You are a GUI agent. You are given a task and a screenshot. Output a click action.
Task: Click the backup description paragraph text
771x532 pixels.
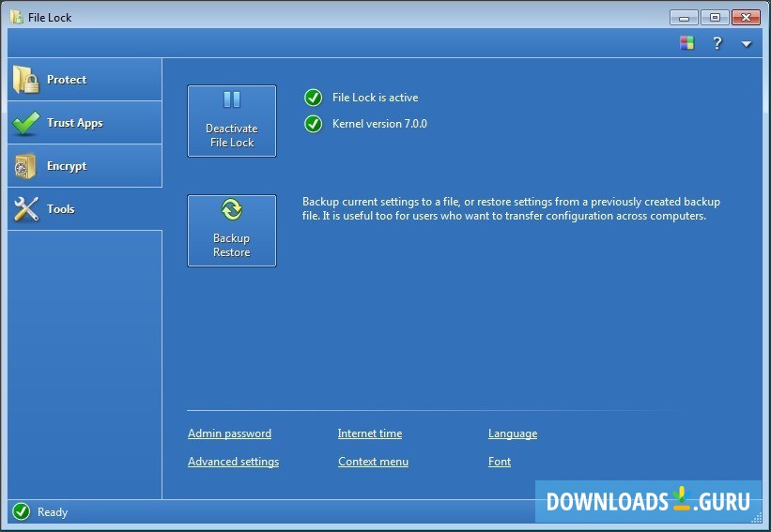pyautogui.click(x=511, y=209)
